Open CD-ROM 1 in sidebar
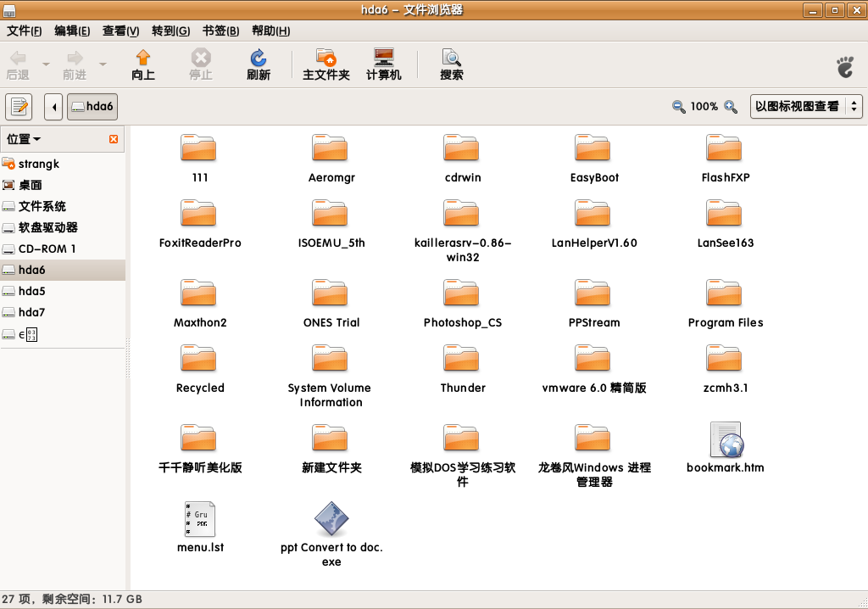868x609 pixels. 63,249
